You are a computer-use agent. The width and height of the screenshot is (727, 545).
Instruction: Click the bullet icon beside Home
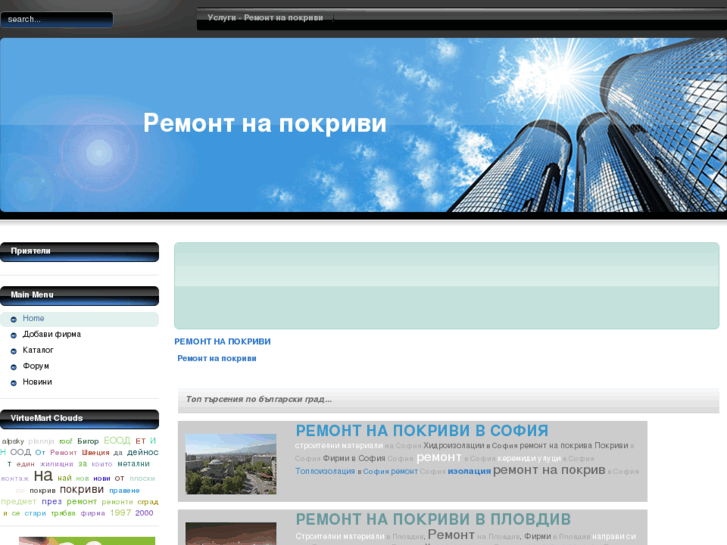pos(13,319)
